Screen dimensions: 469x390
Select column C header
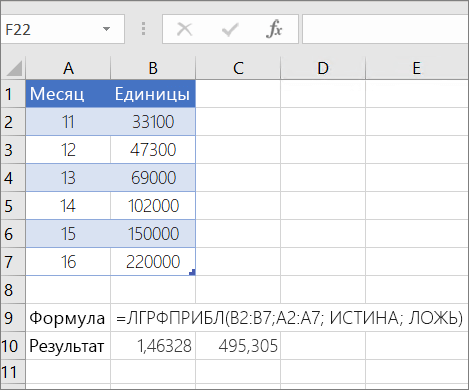click(238, 68)
